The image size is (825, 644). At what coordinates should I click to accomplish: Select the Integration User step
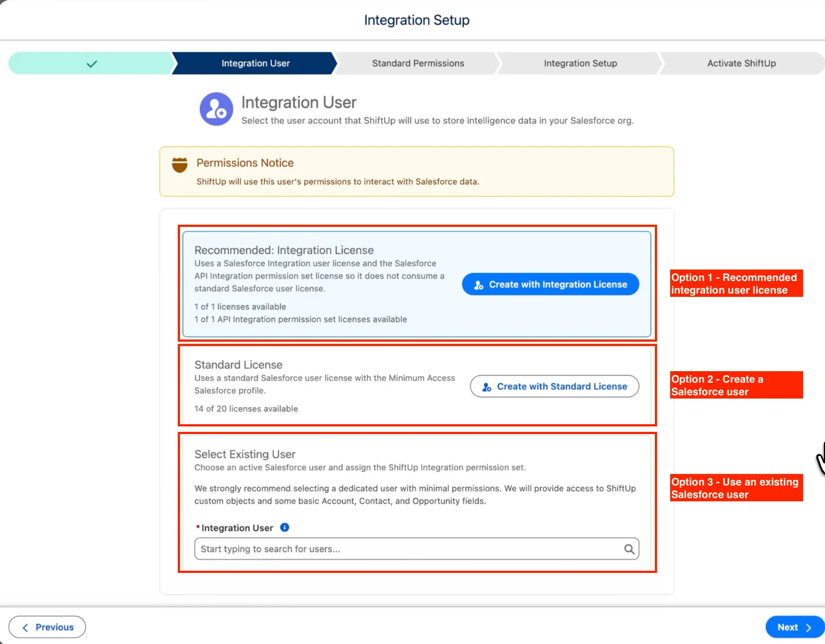point(255,63)
